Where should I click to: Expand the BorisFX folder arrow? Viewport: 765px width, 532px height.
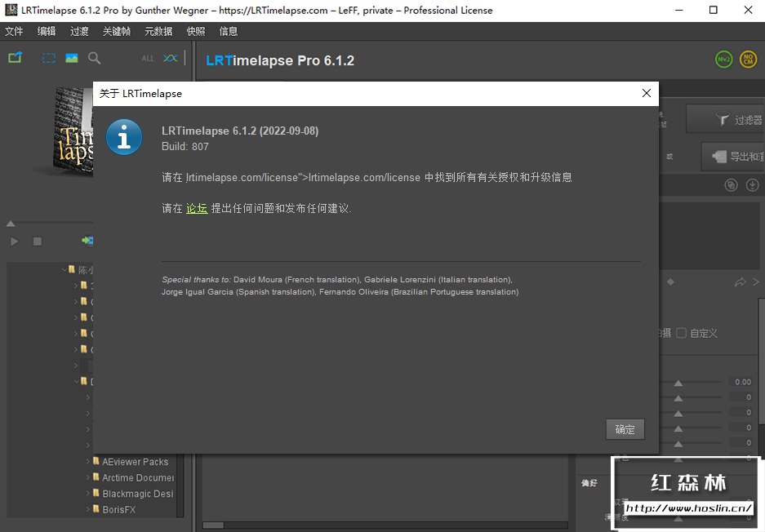point(88,509)
